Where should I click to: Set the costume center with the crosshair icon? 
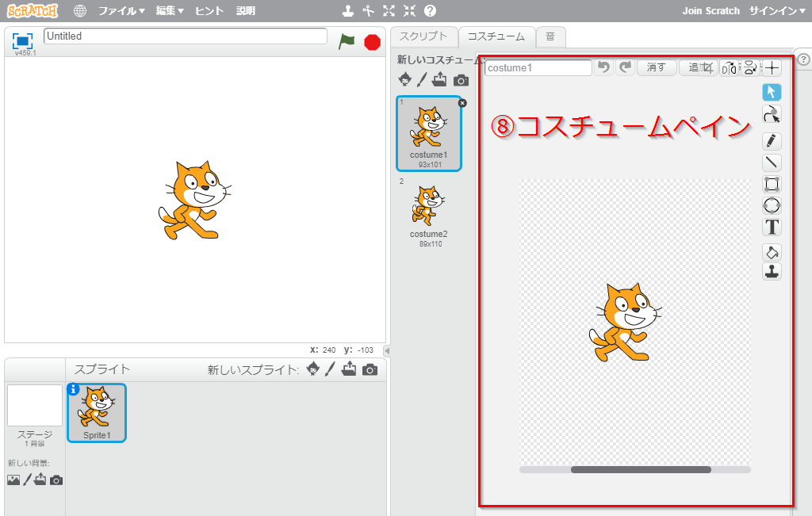[772, 67]
